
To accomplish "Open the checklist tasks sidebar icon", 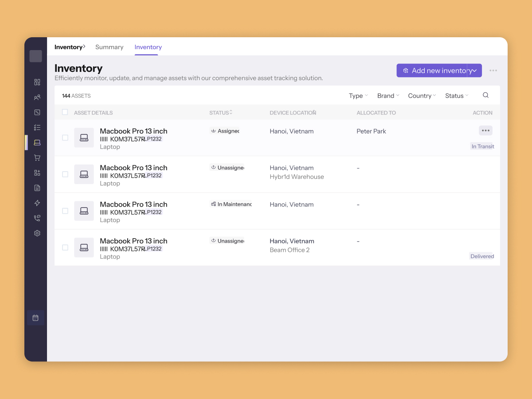I will coord(37,127).
